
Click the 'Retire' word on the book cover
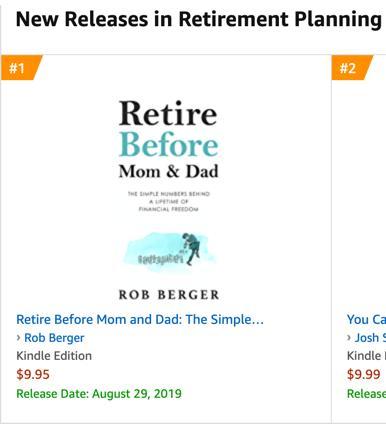(x=168, y=113)
